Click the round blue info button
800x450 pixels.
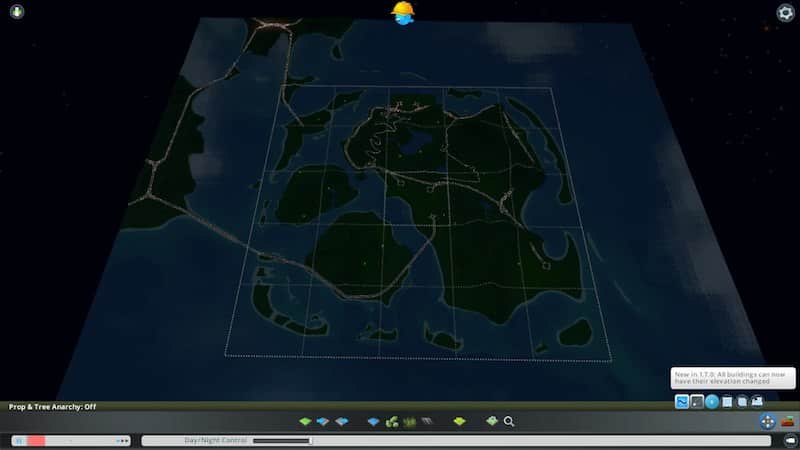[x=712, y=402]
